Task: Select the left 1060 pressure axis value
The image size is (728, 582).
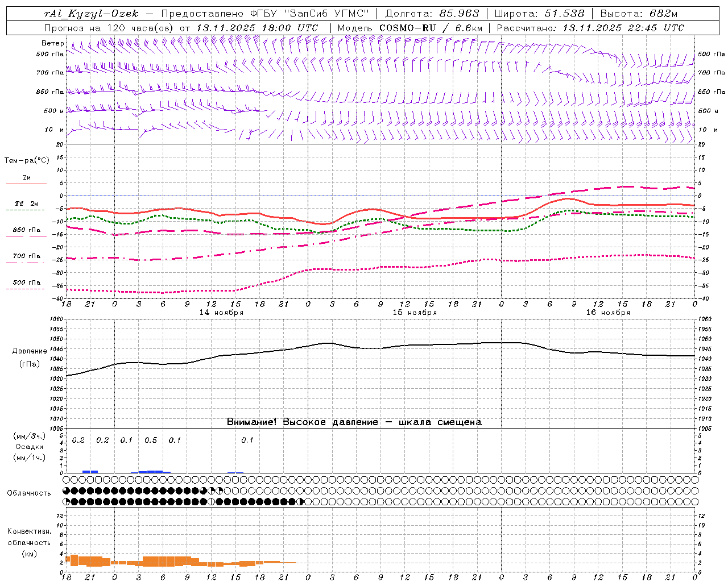Action: click(x=57, y=319)
